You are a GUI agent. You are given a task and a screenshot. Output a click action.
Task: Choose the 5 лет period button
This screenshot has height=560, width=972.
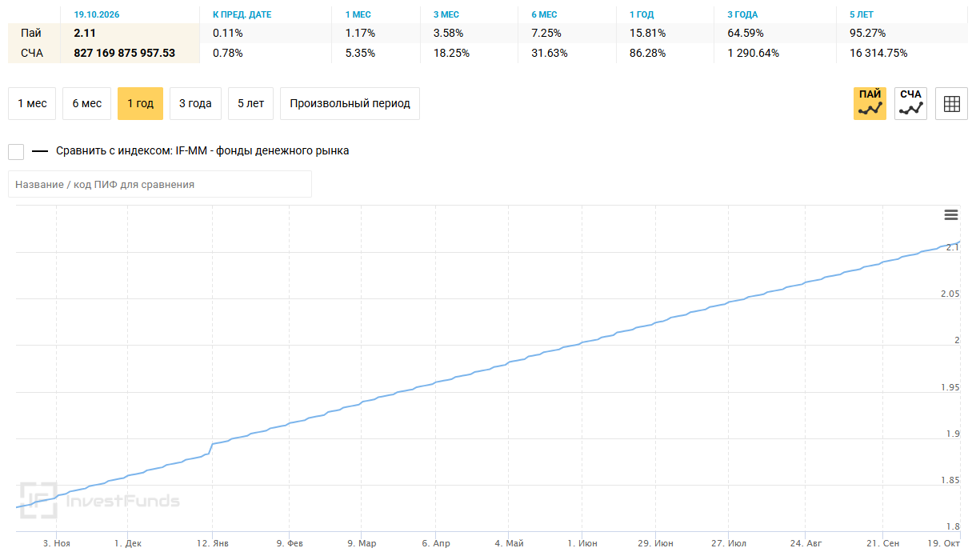tap(250, 104)
